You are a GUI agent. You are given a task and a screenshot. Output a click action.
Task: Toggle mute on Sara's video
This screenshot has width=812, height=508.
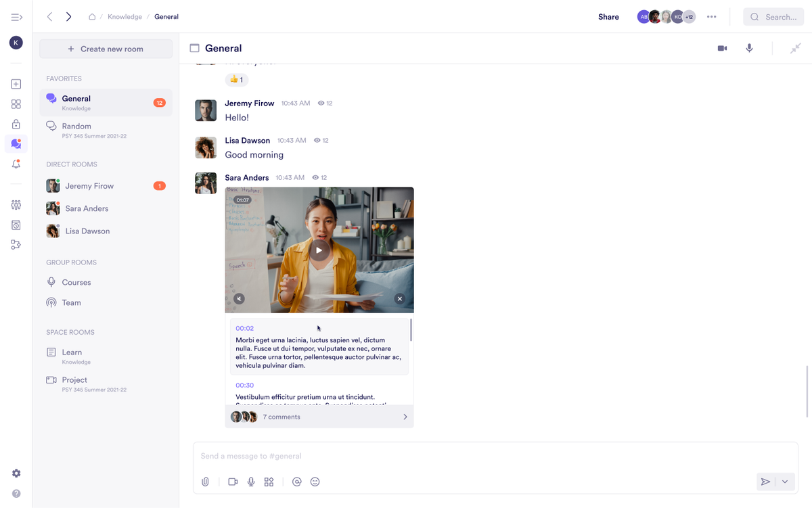[239, 298]
